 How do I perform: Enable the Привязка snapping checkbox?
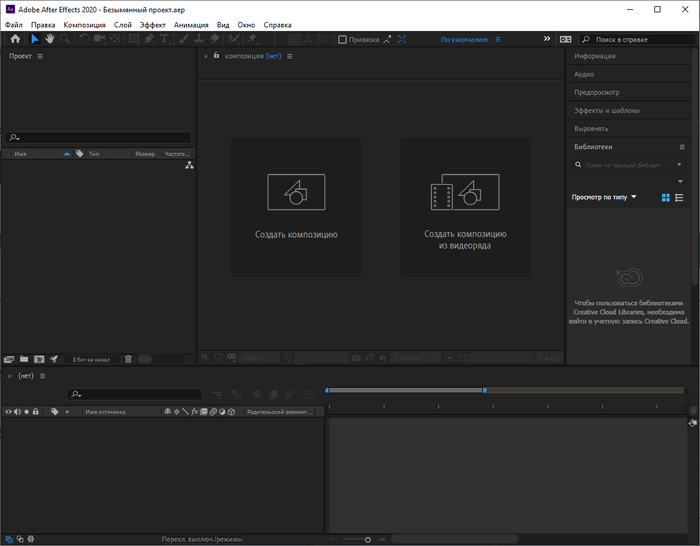[342, 40]
